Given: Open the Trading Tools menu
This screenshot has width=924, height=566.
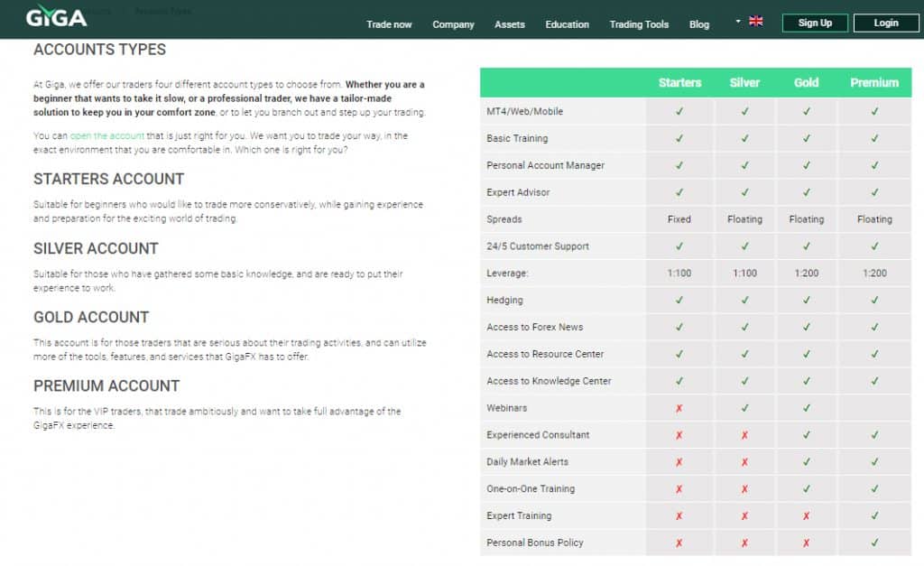Looking at the screenshot, I should point(639,24).
